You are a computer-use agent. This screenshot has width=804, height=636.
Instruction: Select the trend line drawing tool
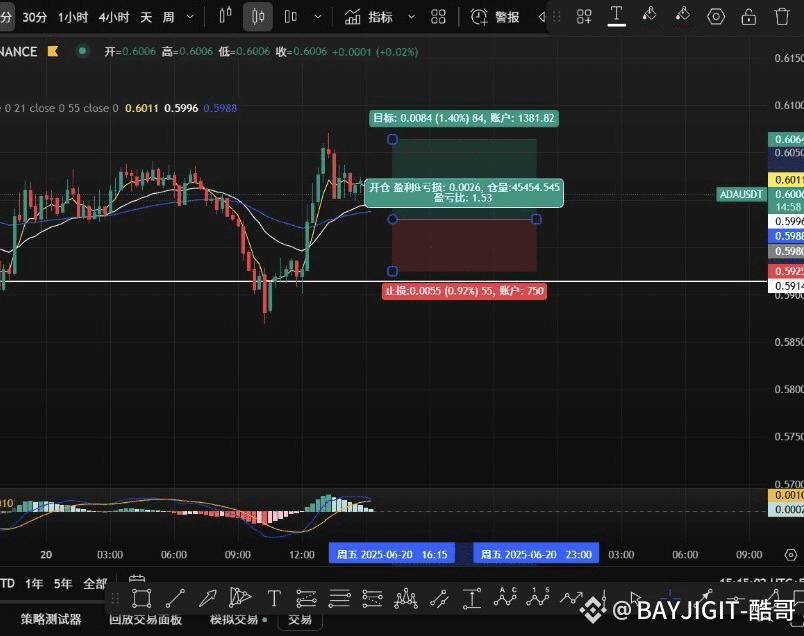click(x=175, y=598)
